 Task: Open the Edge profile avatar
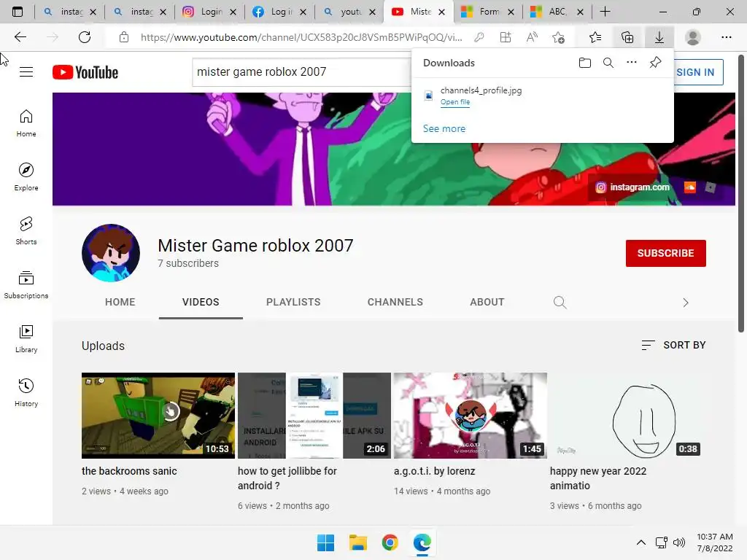click(x=693, y=37)
